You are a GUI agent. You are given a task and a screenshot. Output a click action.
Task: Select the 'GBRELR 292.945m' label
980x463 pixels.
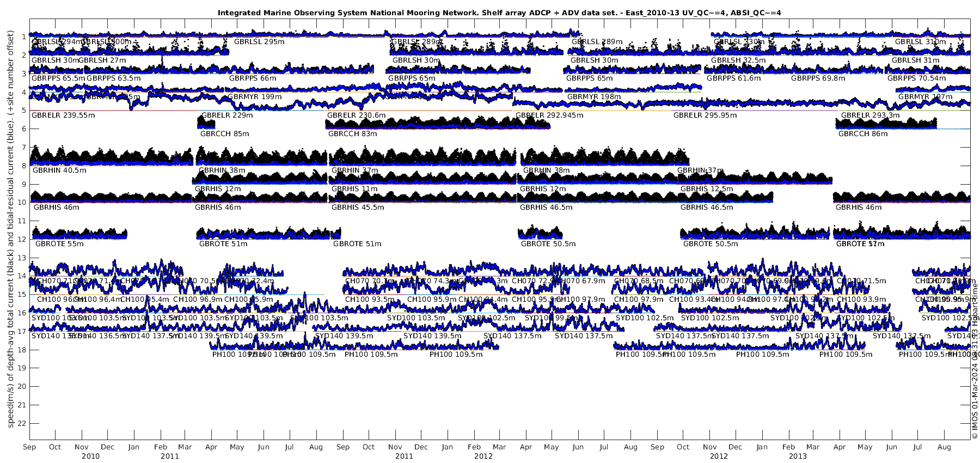pos(549,115)
